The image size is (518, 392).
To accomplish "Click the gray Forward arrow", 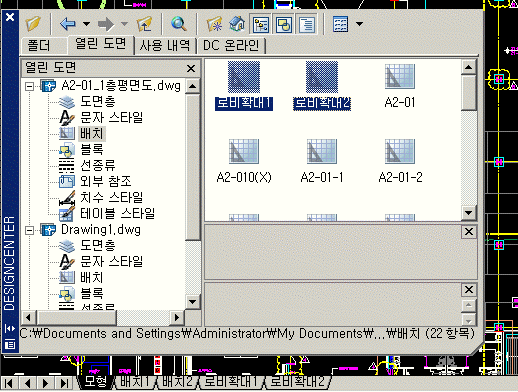I will pyautogui.click(x=106, y=24).
